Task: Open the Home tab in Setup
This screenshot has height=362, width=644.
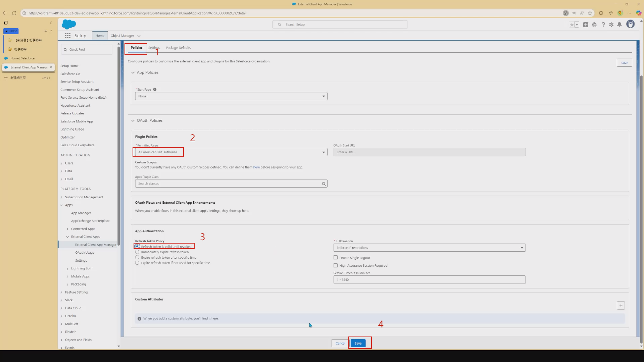Action: (100, 36)
